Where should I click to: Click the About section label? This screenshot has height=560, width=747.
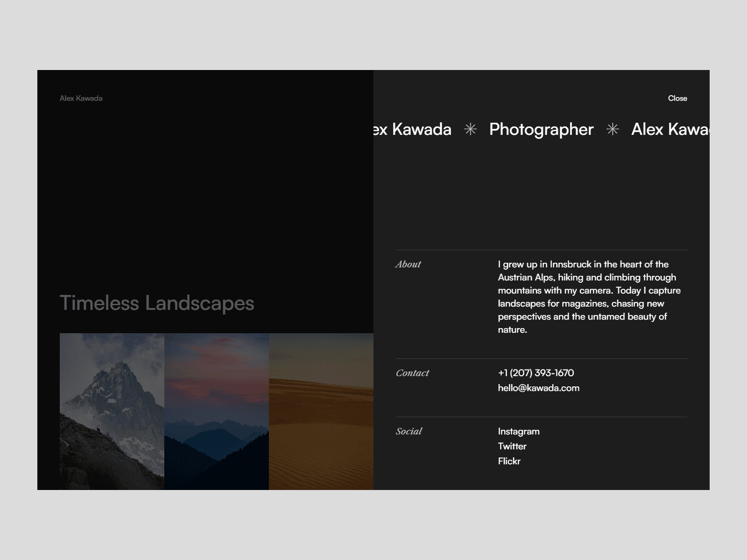tap(408, 265)
